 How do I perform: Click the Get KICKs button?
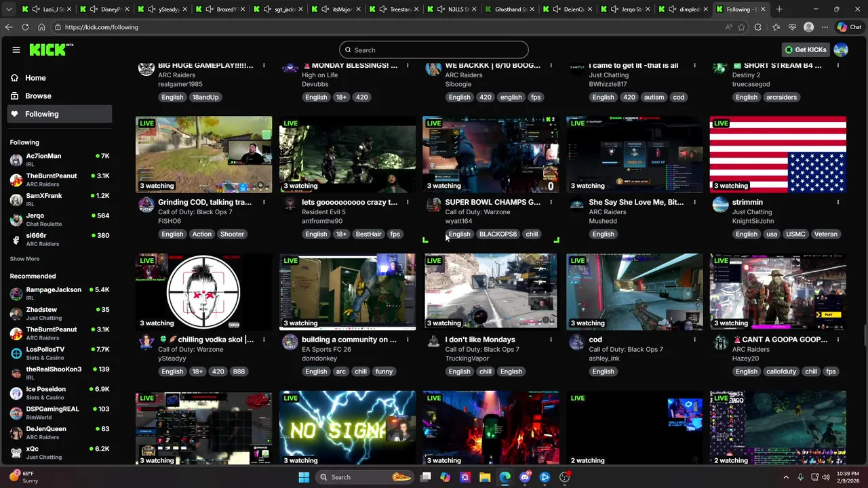[x=806, y=49]
